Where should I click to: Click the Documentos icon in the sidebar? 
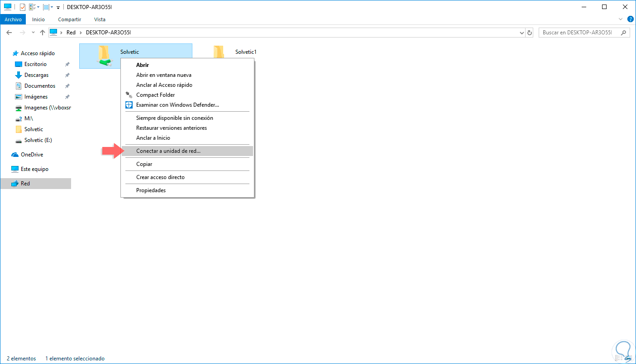click(19, 86)
